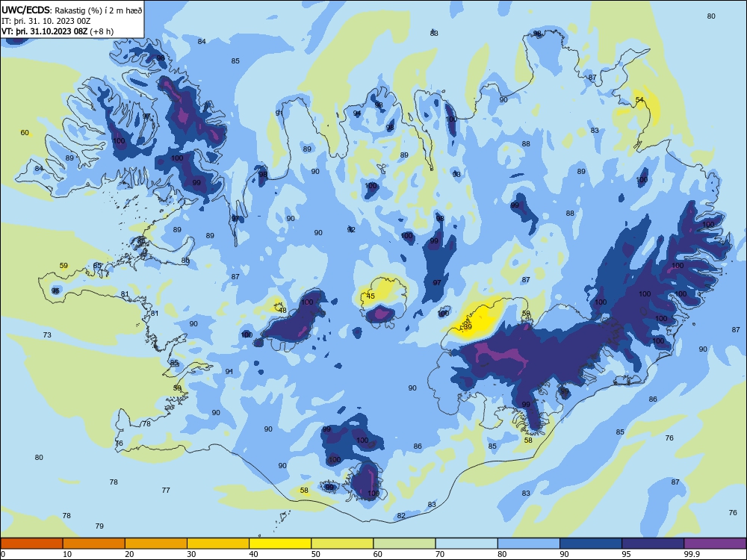
Task: Click the 30–40 legend color swatch
Action: click(x=218, y=544)
